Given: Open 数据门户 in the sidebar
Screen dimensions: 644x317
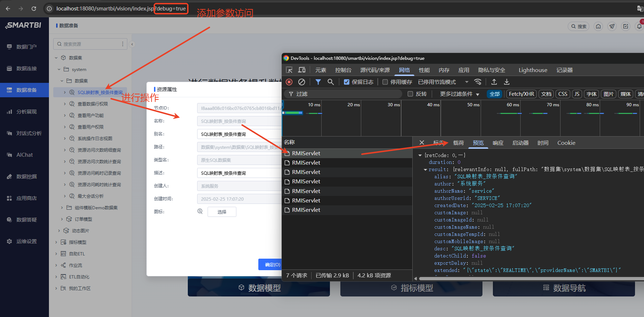Looking at the screenshot, I should (x=24, y=47).
